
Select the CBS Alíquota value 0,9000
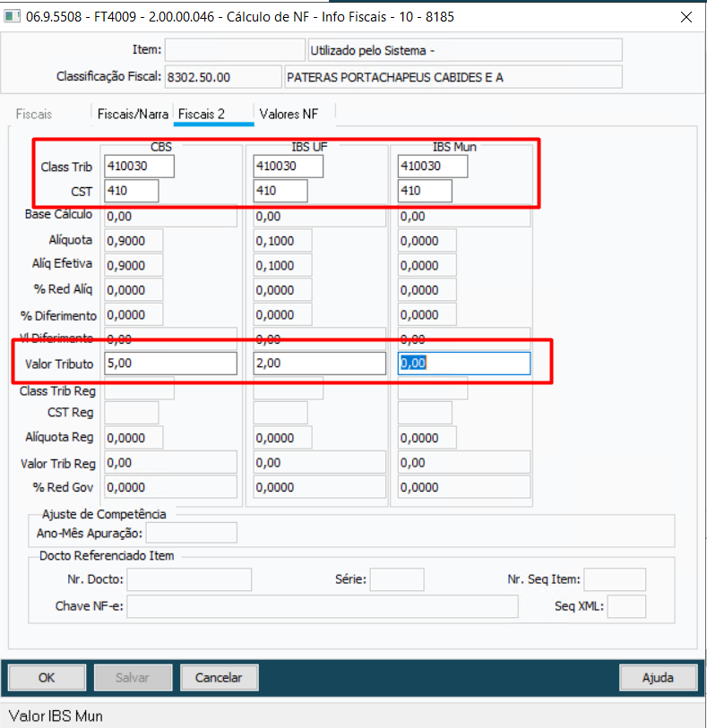(134, 241)
